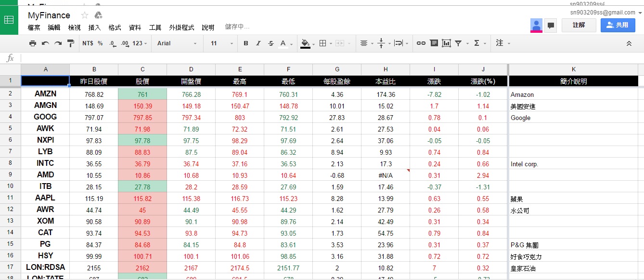Click the 漲跌(%) header cell
The height and width of the screenshot is (280, 644).
(483, 81)
